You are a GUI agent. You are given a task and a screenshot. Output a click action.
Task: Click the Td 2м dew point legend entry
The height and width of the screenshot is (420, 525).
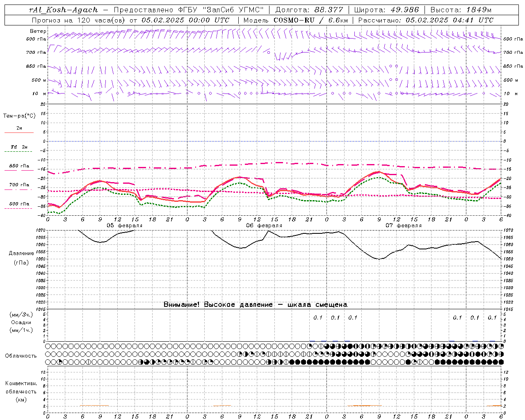point(19,147)
